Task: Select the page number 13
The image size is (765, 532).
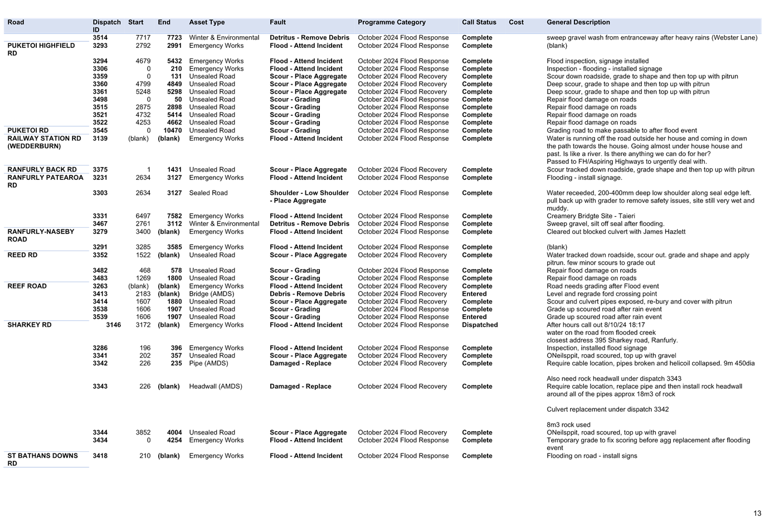Action: click(x=758, y=513)
